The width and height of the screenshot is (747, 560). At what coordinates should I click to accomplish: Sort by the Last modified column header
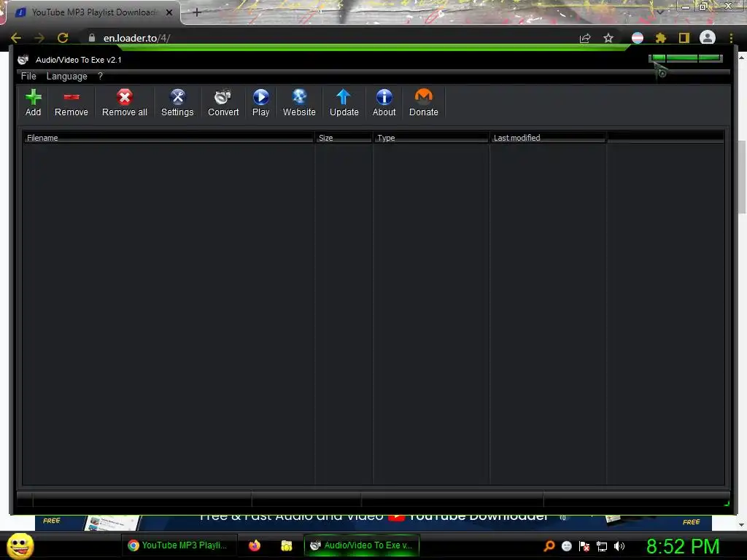click(x=548, y=138)
